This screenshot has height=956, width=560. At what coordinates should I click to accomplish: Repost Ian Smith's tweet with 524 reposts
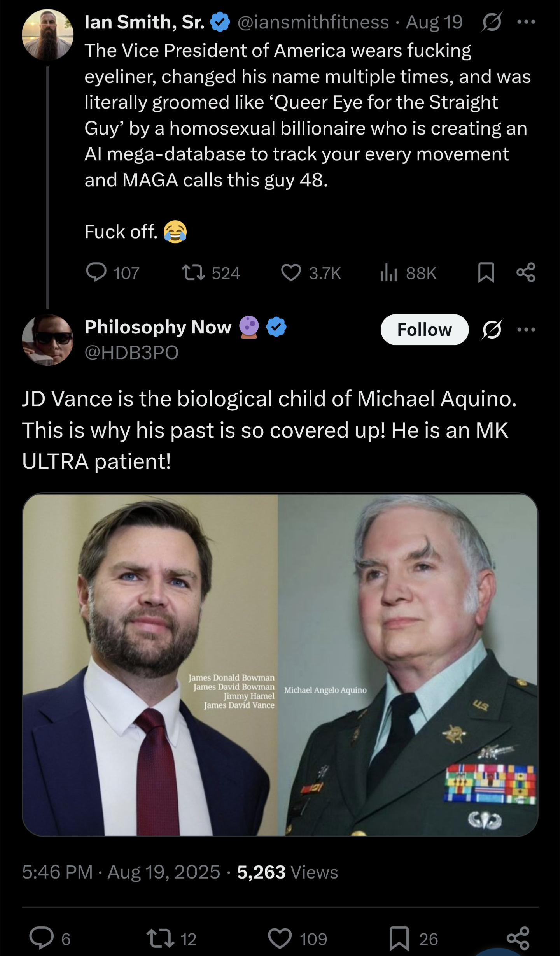[x=194, y=272]
